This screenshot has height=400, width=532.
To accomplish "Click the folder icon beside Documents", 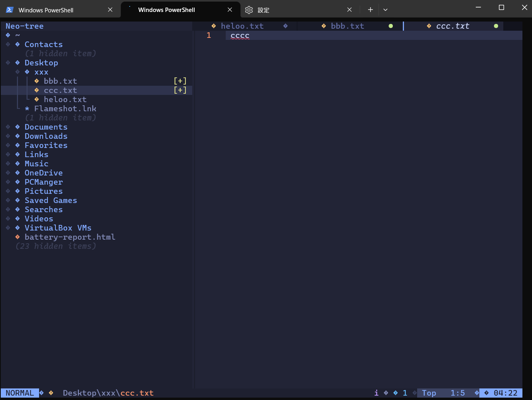I will (18, 127).
